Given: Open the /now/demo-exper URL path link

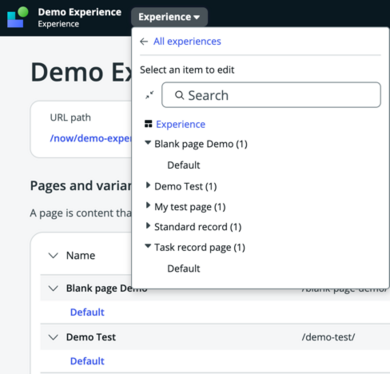Looking at the screenshot, I should click(x=91, y=138).
